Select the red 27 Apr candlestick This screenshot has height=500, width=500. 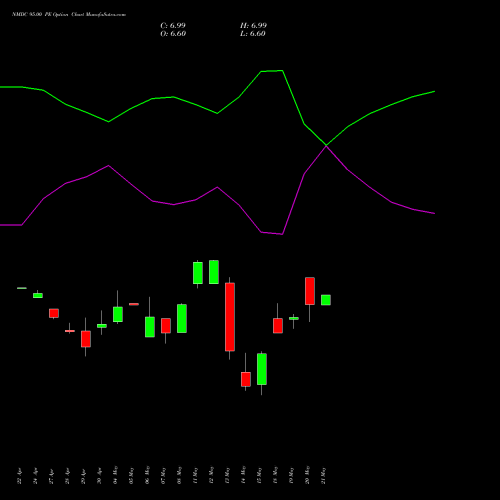54,313
